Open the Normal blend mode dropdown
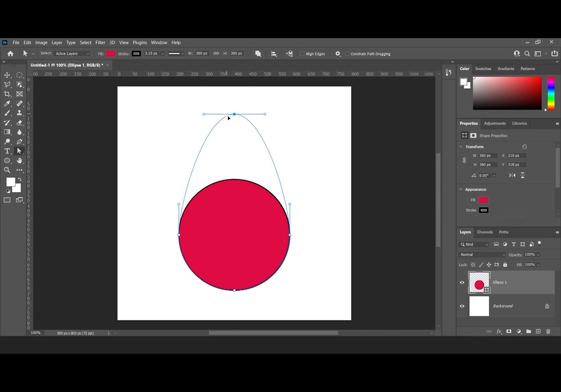Viewport: 561px width, 392px height. pyautogui.click(x=483, y=255)
